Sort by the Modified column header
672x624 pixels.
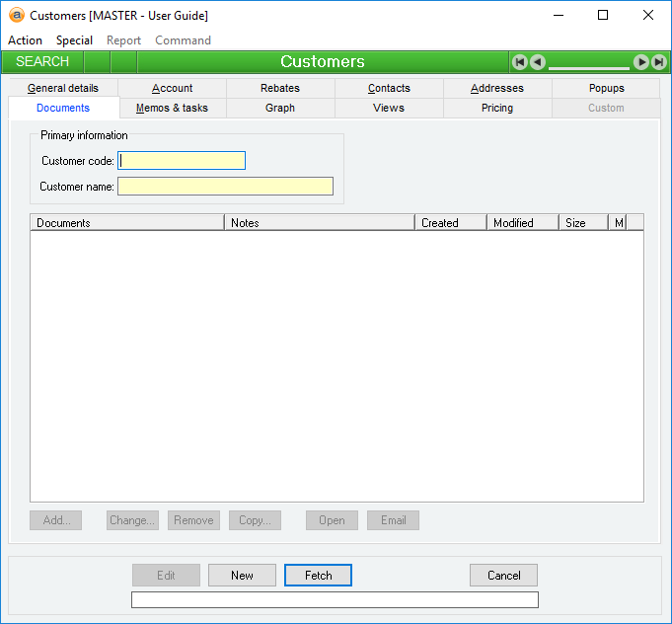click(x=522, y=223)
